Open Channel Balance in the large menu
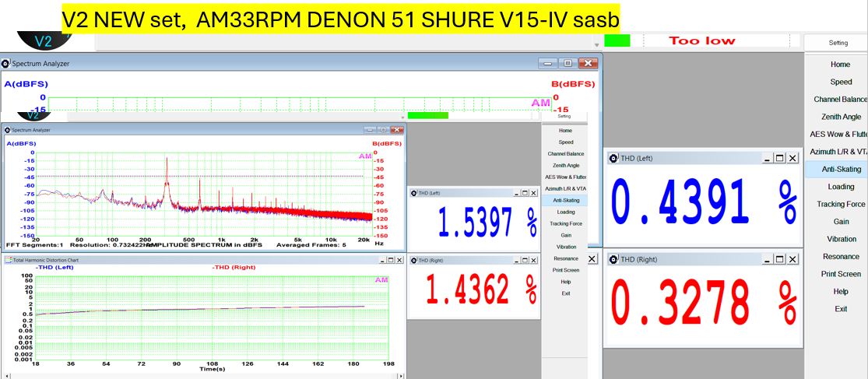Viewport: 868px width, 379px height. pos(840,99)
